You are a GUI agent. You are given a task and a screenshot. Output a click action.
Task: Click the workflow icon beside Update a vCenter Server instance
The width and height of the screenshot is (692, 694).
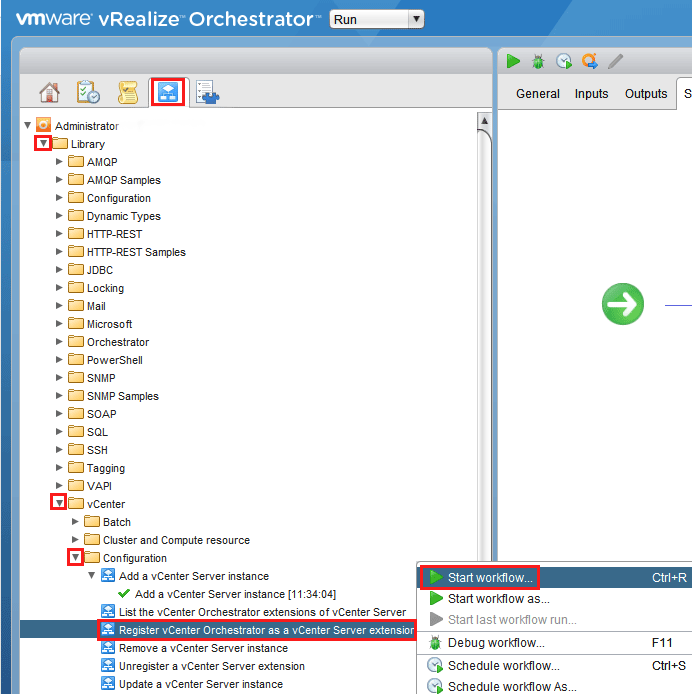(108, 683)
